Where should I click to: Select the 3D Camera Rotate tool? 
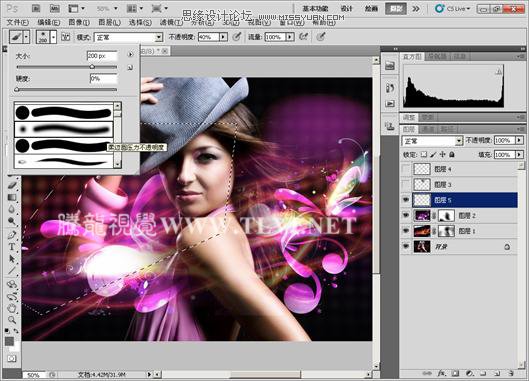pos(12,297)
